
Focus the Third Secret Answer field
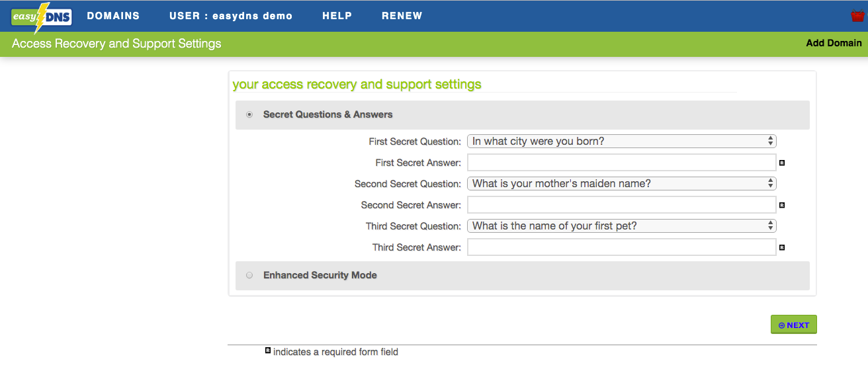pos(621,247)
